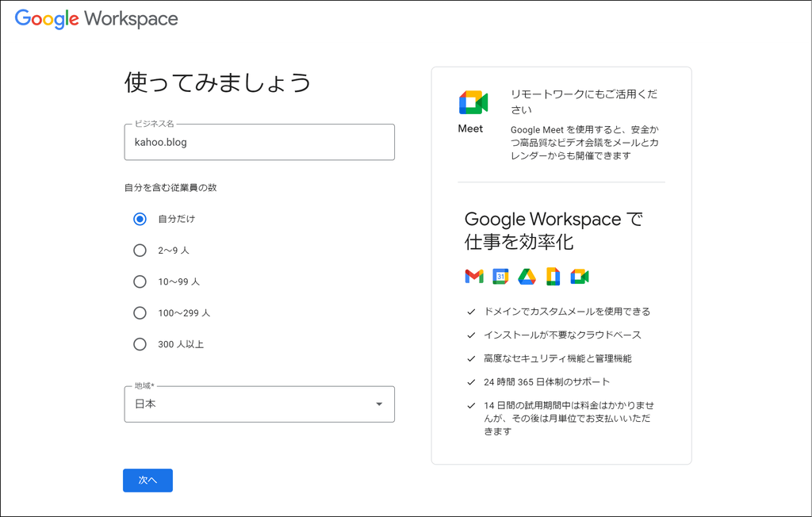Click the text ドメインでカスタムメールを使用できる
The height and width of the screenshot is (517, 812).
coord(567,312)
